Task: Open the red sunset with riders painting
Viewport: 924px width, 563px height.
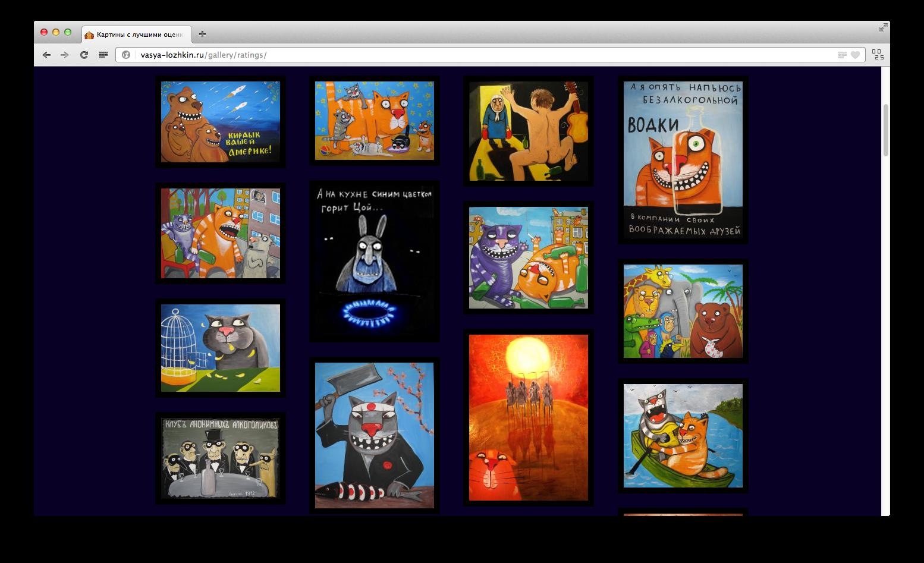Action: tap(529, 417)
